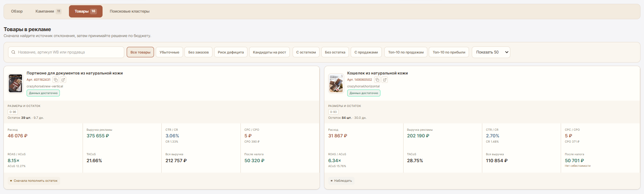The image size is (644, 194).
Task: Click total revenue 212 757 ₽
Action: click(176, 160)
